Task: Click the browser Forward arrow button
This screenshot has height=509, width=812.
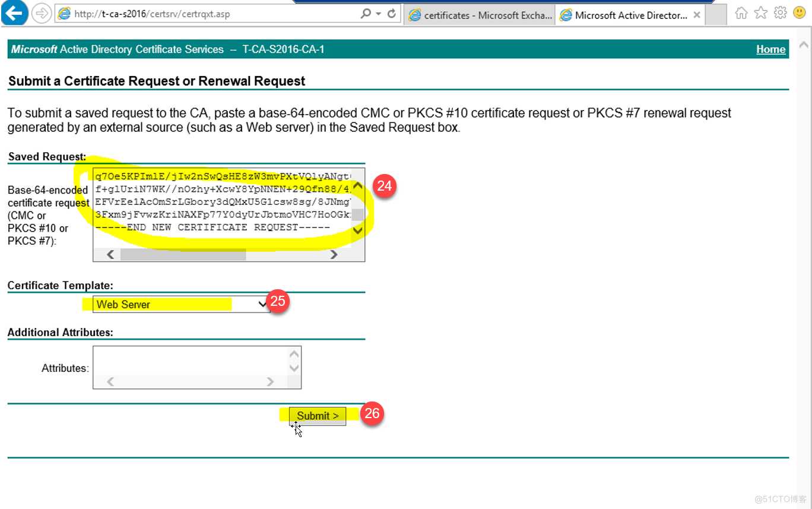Action: tap(42, 14)
